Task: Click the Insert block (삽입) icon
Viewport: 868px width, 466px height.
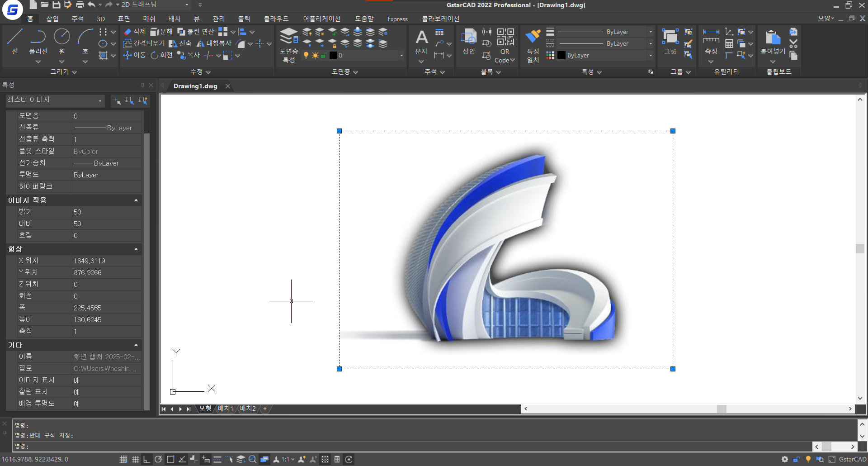Action: pos(469,41)
